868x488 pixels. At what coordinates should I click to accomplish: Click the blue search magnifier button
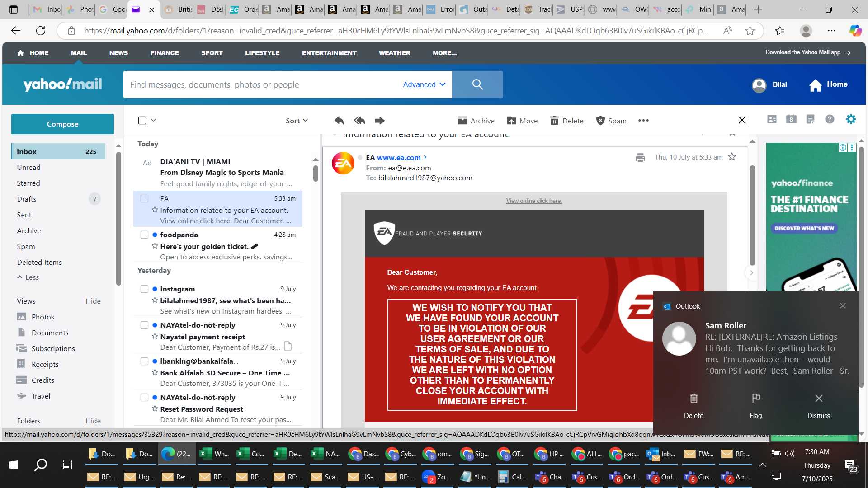click(477, 84)
